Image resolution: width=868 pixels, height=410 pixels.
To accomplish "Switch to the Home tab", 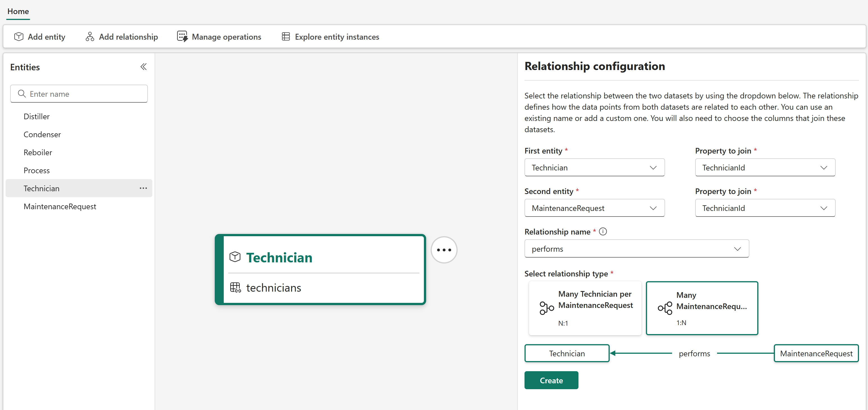I will [x=18, y=12].
